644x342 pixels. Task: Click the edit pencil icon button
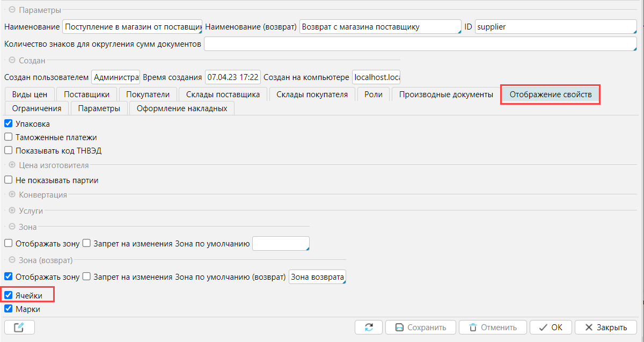click(19, 327)
